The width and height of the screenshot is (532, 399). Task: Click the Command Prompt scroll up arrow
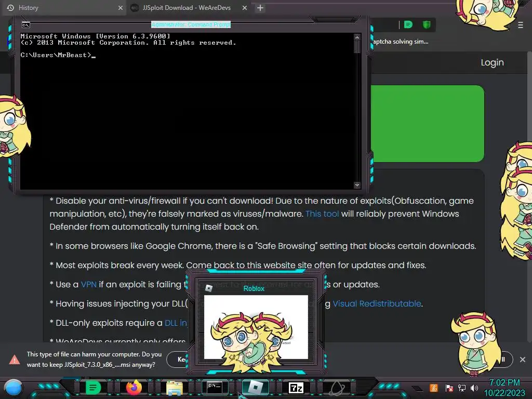click(357, 37)
